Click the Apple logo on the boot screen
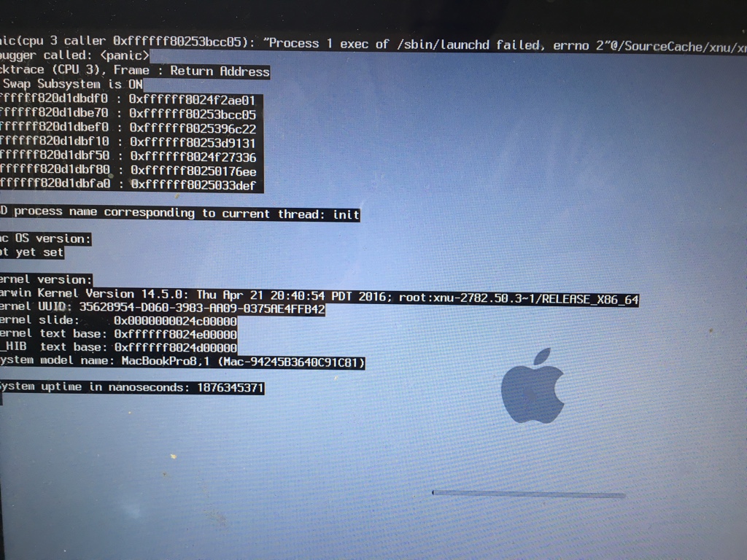 (533, 386)
